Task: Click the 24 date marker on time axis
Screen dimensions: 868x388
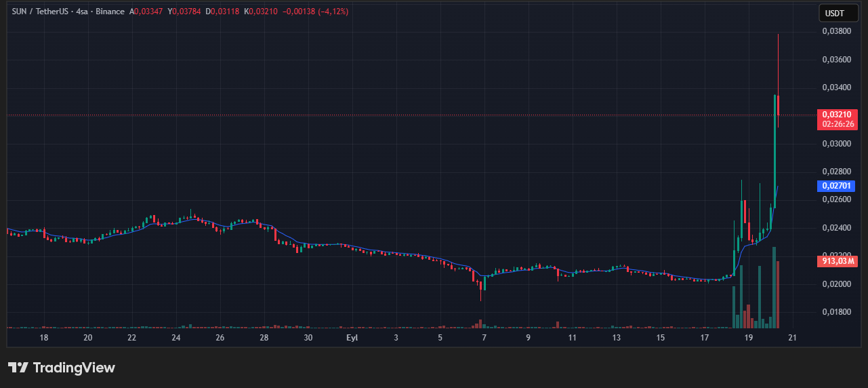Action: (176, 337)
